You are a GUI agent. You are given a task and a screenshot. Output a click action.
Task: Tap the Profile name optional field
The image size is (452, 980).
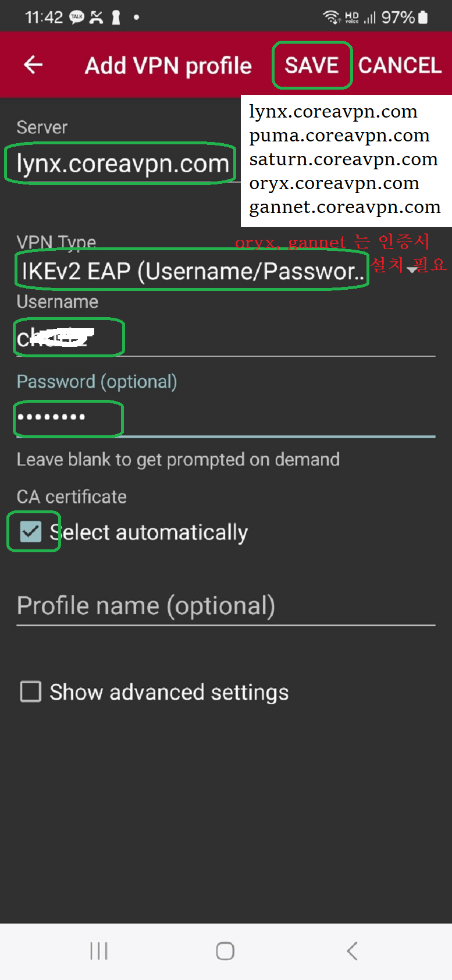pyautogui.click(x=226, y=606)
